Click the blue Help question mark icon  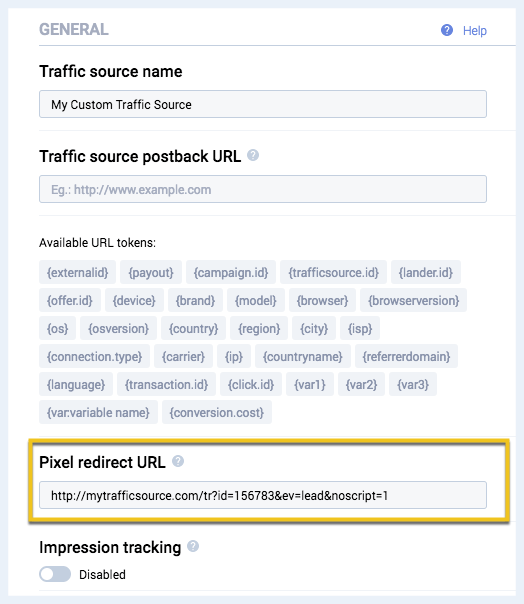(x=447, y=30)
